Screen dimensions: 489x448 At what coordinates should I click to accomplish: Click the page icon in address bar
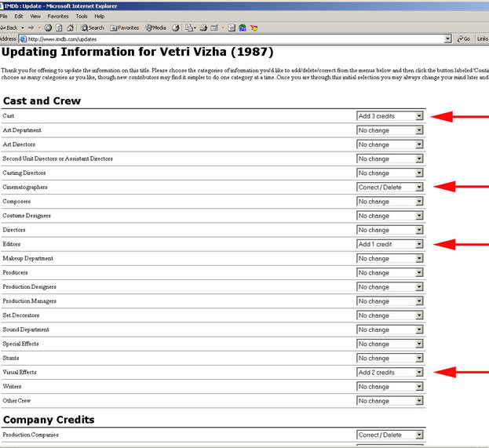(23, 39)
